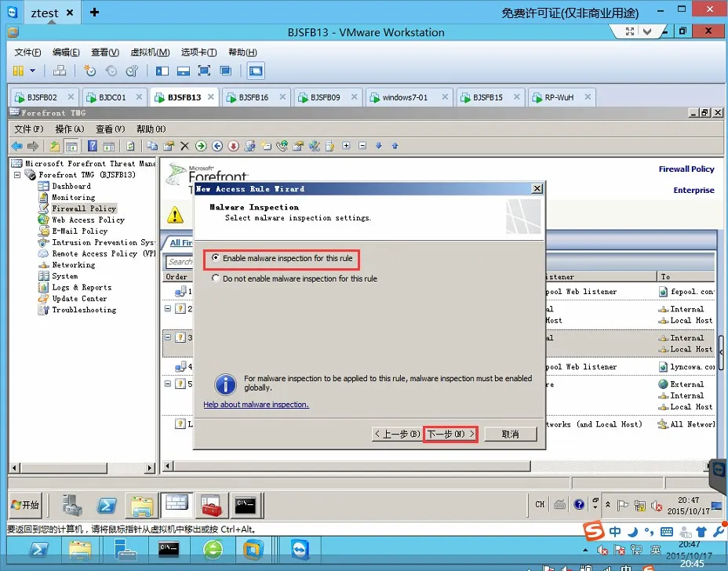This screenshot has height=571, width=728.
Task: Click TMG toolbar Up one level icon
Action: pyautogui.click(x=55, y=146)
